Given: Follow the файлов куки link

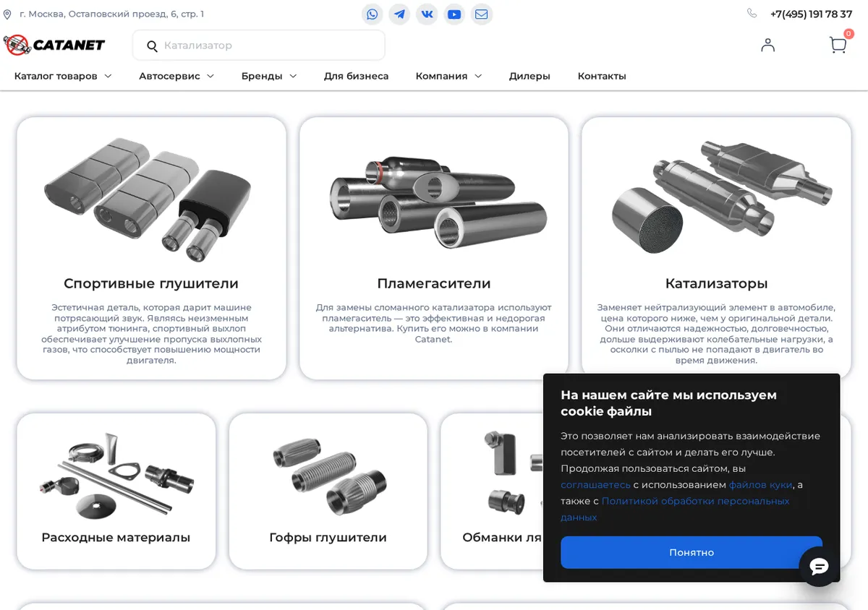Looking at the screenshot, I should 760,485.
